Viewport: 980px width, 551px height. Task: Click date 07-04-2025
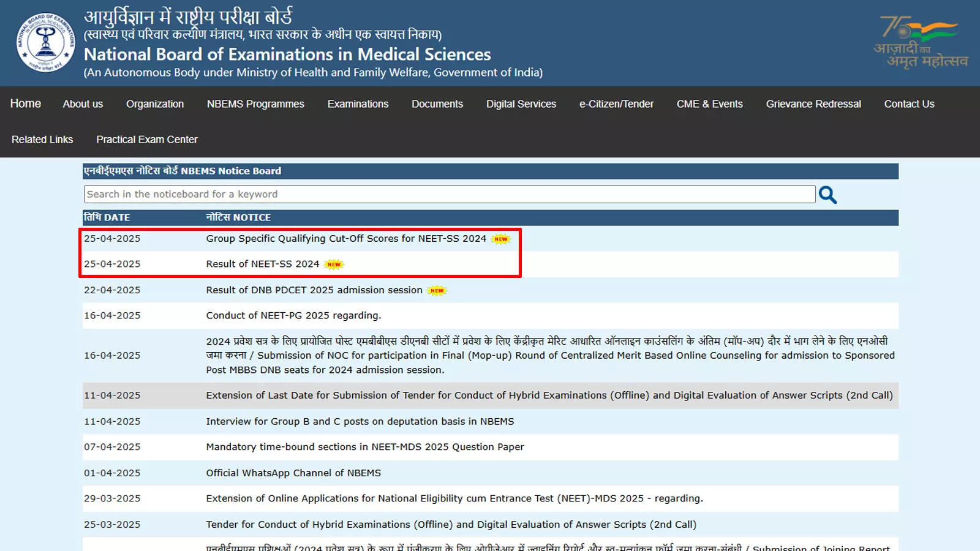[x=112, y=447]
